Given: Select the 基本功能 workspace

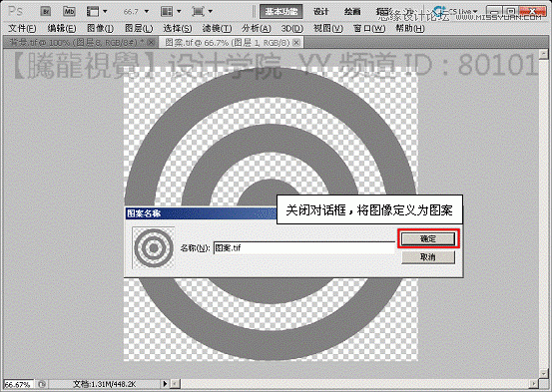Looking at the screenshot, I should (x=280, y=12).
